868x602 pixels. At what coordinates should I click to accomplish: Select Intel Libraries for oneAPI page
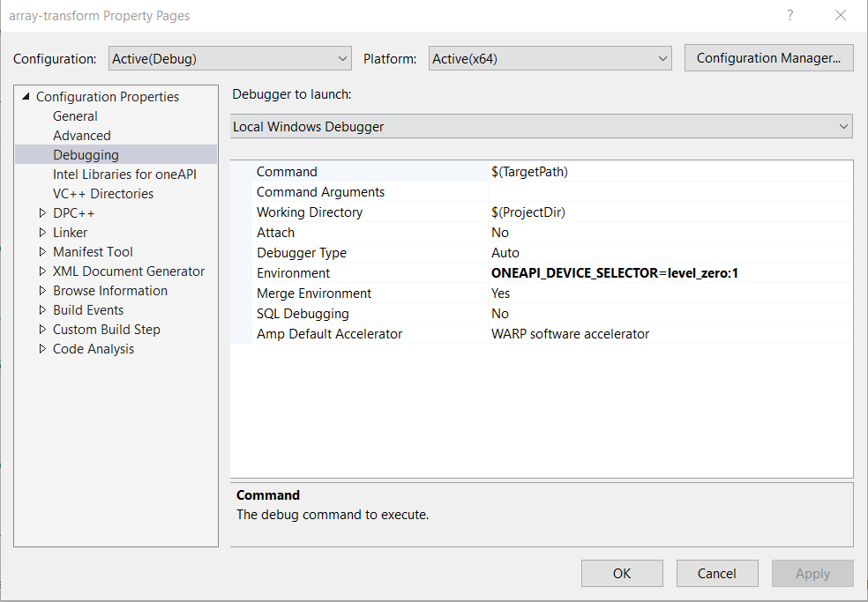(124, 175)
